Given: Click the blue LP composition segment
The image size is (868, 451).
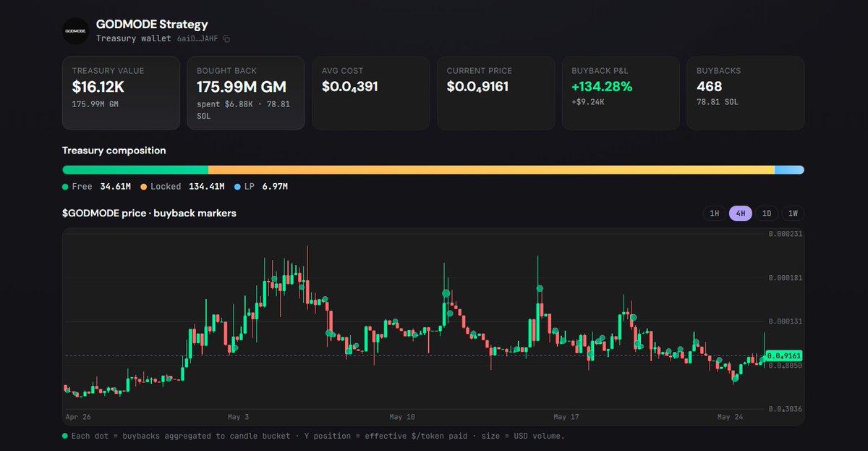Looking at the screenshot, I should (789, 170).
